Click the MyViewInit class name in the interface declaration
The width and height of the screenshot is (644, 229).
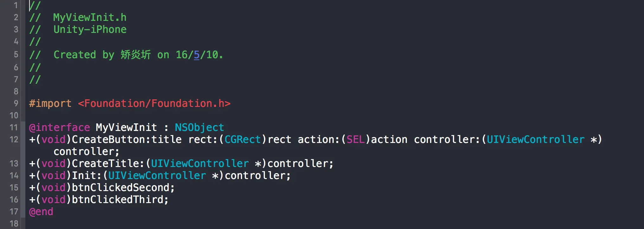click(x=126, y=127)
